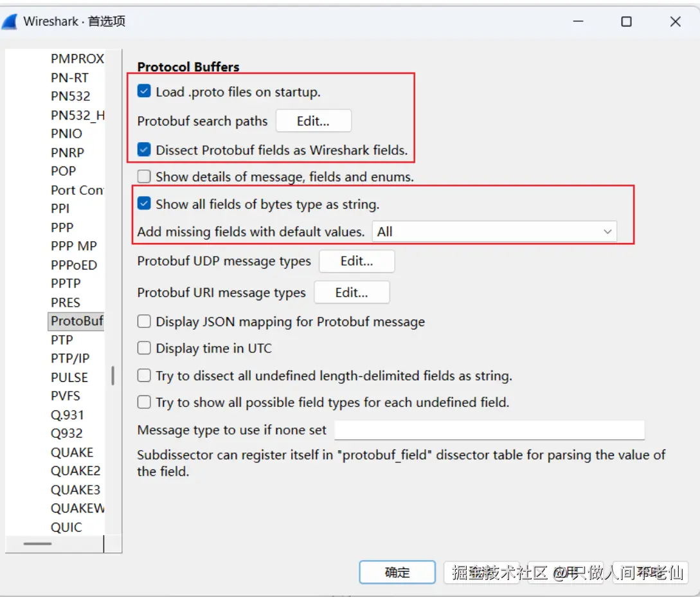700x598 pixels.
Task: Select PPPoED protocol
Action: pos(74,265)
